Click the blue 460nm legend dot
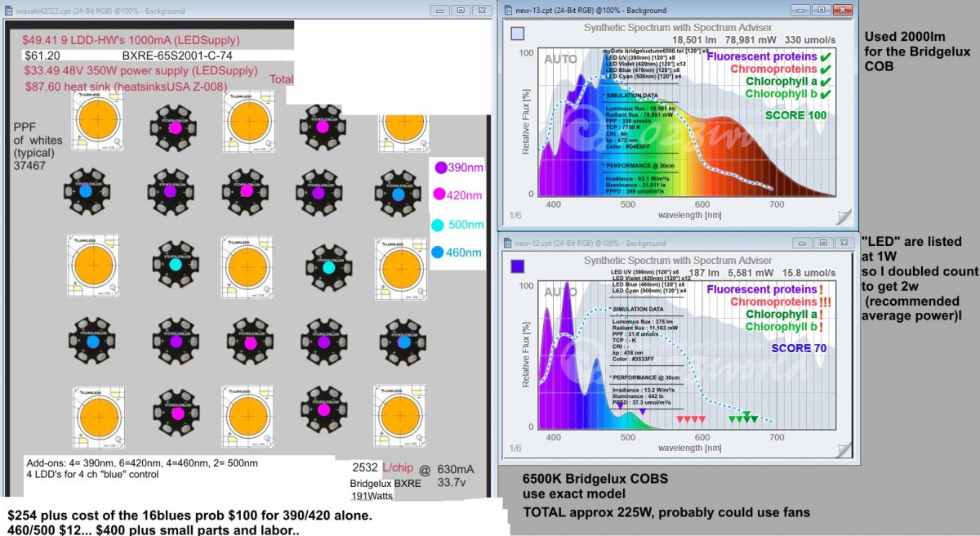The image size is (980, 536). (439, 252)
